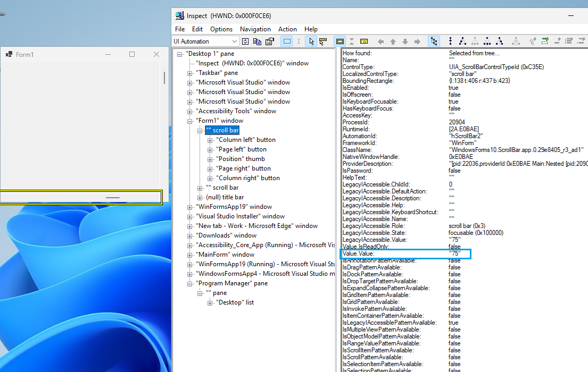Click the "IsLegacyIAccessiblePatternAvailable:" row
The width and height of the screenshot is (588, 372).
pos(401,323)
